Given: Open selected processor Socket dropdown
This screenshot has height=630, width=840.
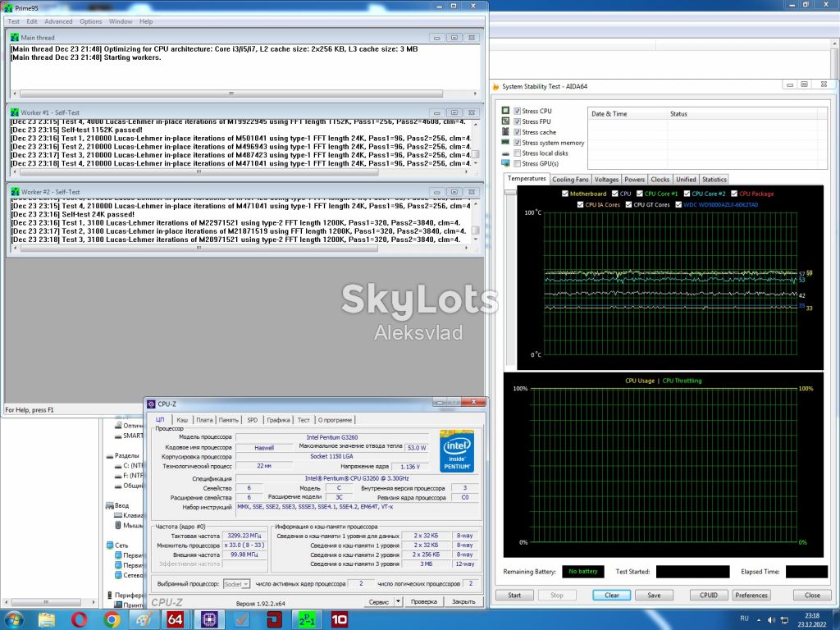Looking at the screenshot, I should [236, 584].
